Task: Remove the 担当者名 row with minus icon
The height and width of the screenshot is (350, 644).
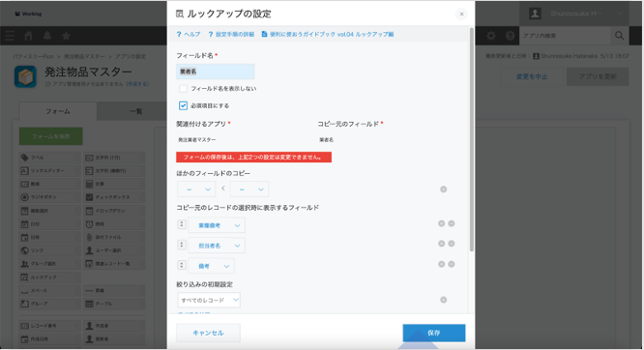Action: (452, 244)
